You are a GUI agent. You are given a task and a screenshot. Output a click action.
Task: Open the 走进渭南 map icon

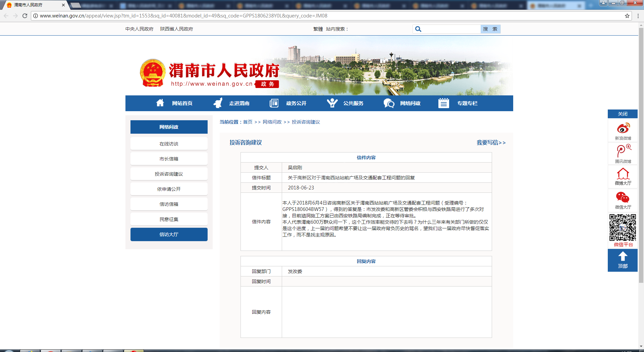(x=218, y=103)
